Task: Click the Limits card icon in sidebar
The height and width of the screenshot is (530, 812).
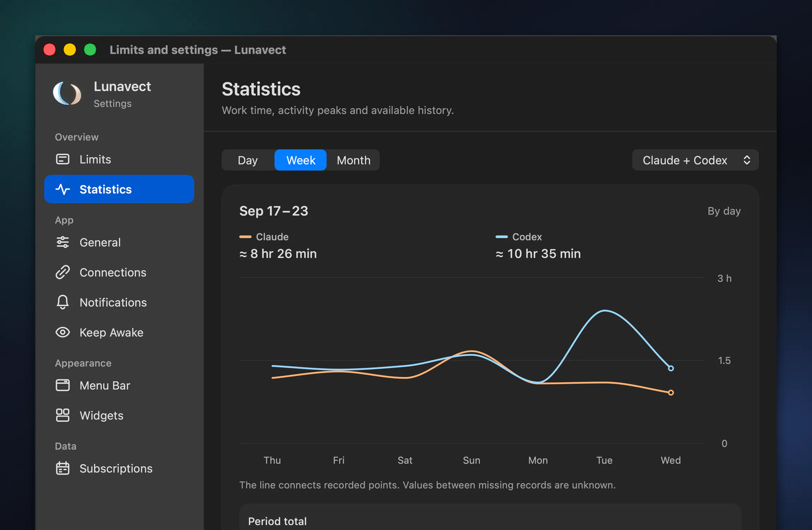Action: pos(63,159)
